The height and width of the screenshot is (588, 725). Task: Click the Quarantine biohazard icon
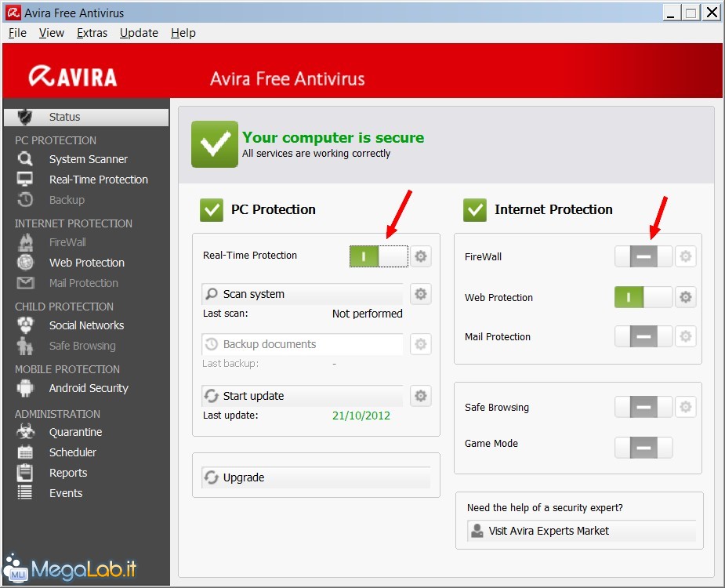[25, 432]
